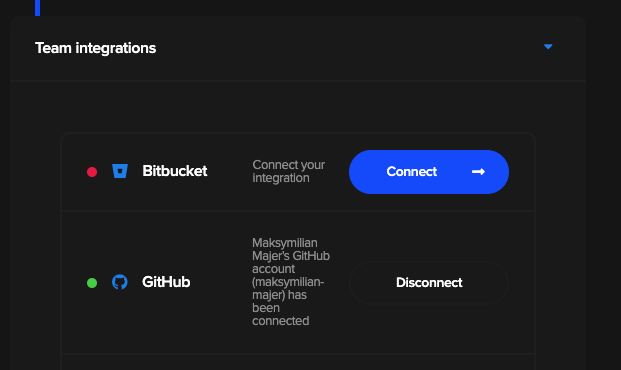Collapse the Team integrations section caret

(x=548, y=47)
